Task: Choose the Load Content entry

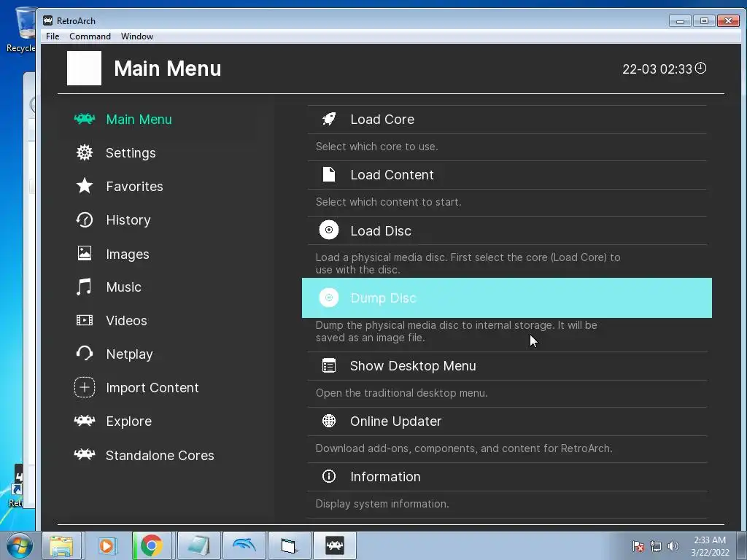Action: pyautogui.click(x=507, y=175)
